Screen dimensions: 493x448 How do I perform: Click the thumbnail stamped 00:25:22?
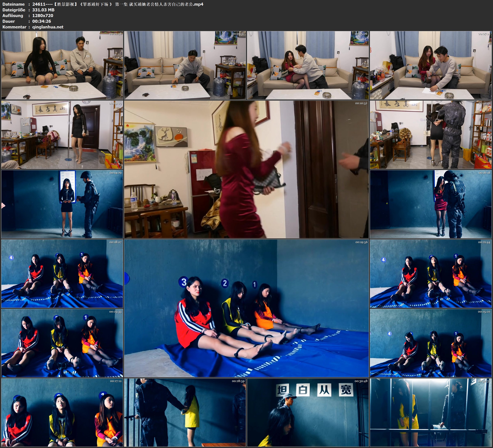[431, 343]
